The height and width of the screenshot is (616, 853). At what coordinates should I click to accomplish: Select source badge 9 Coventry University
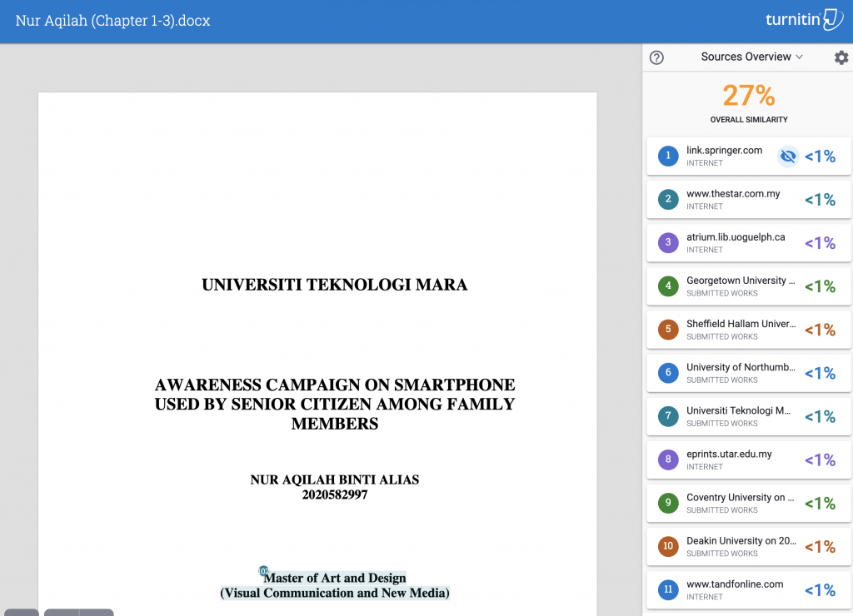coord(668,504)
